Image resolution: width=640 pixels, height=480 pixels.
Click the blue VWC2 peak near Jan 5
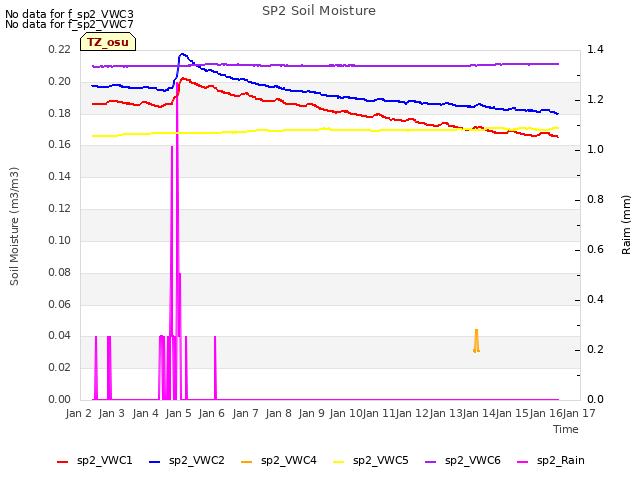(182, 54)
